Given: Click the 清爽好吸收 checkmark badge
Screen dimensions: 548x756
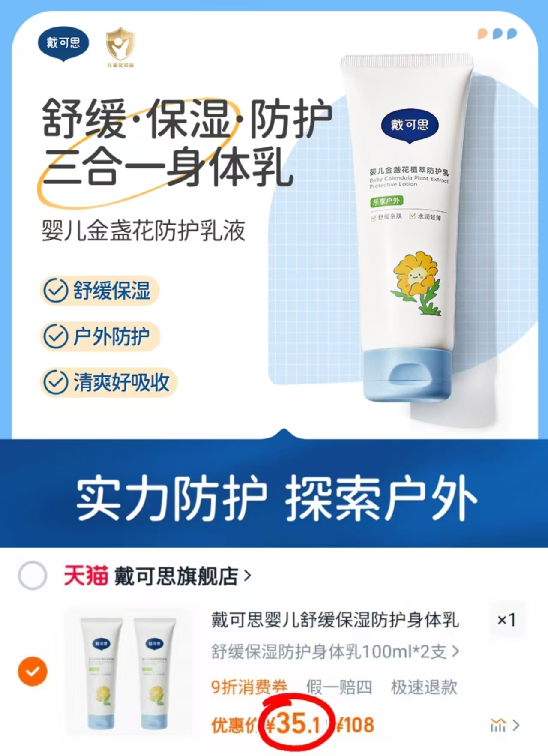Looking at the screenshot, I should point(108,382).
